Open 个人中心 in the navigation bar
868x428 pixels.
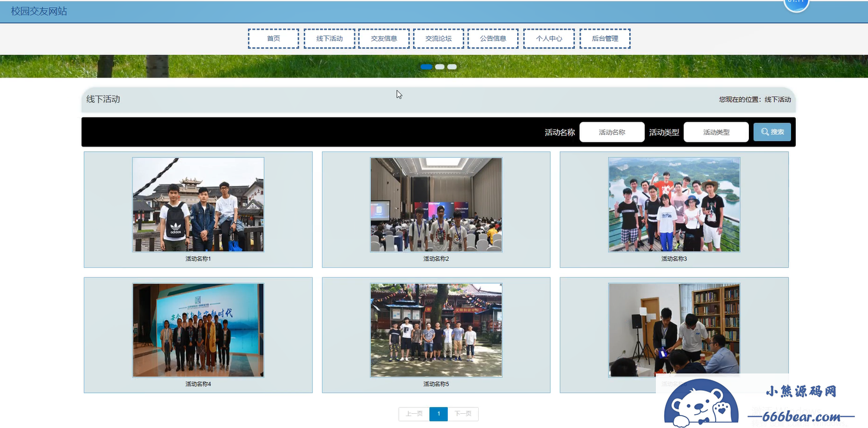click(549, 39)
